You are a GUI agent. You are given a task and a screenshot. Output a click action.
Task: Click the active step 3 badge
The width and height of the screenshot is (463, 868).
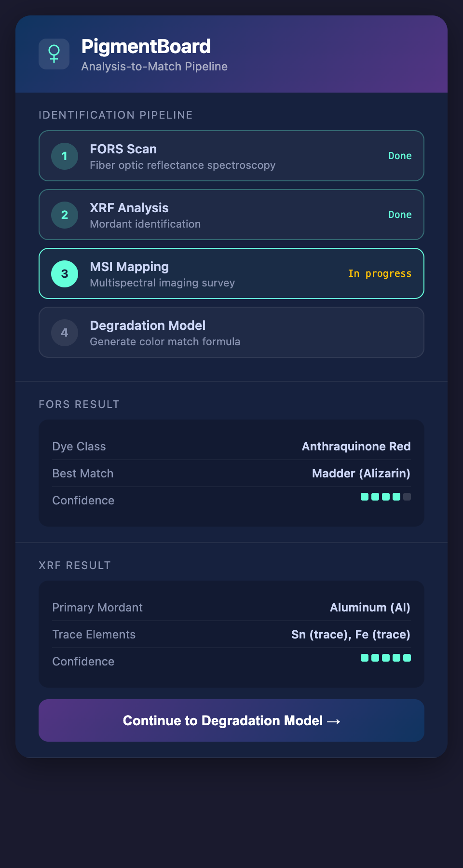coord(65,274)
